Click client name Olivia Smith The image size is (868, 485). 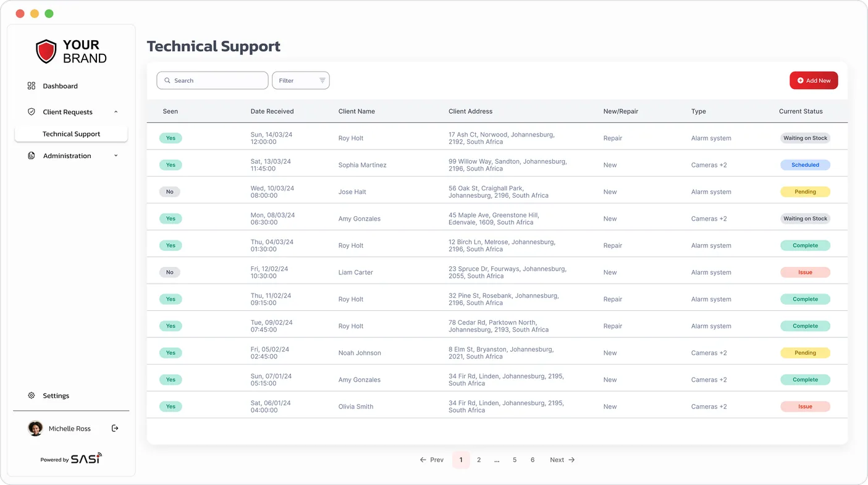coord(356,407)
